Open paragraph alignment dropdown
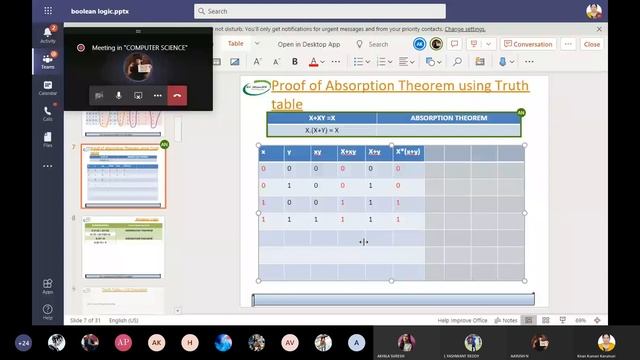Screen dimensions: 640x360 412,62
